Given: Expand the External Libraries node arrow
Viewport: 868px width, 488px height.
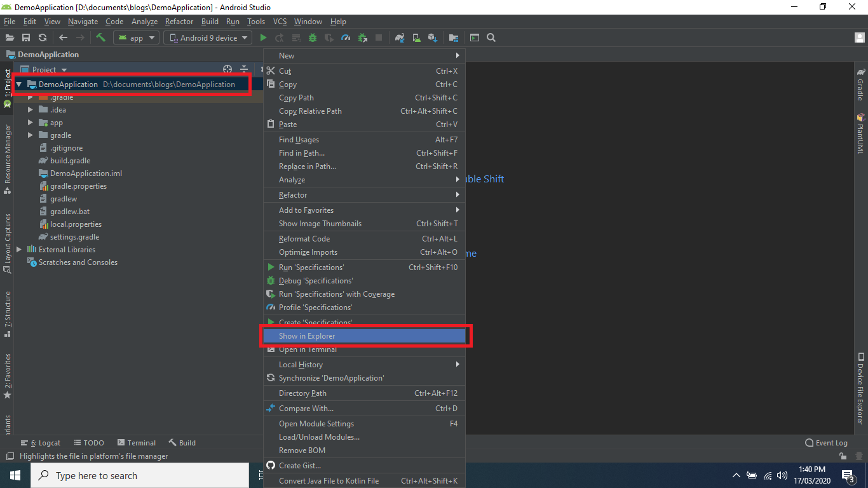Looking at the screenshot, I should (x=19, y=250).
